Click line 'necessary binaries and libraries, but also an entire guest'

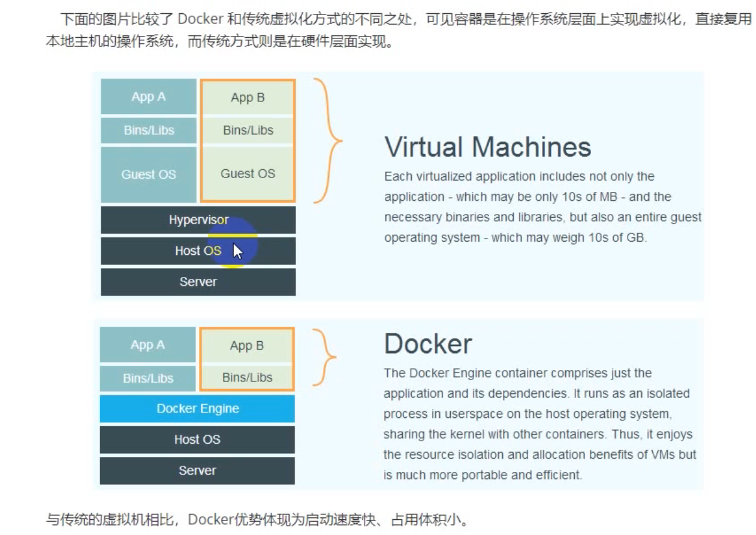(543, 217)
